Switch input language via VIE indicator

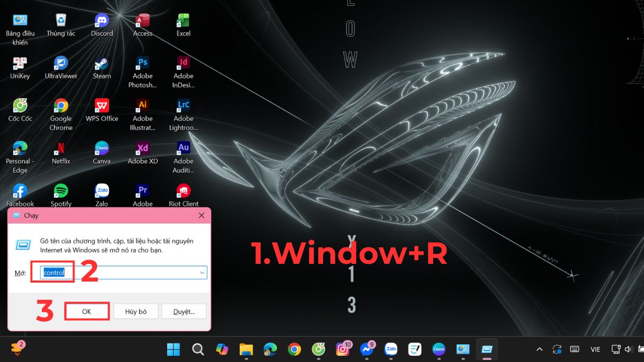595,349
